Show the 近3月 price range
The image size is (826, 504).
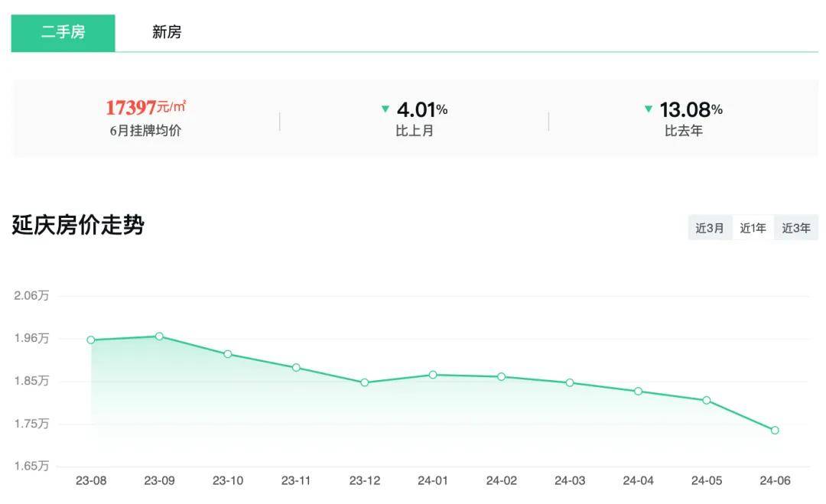pos(710,228)
